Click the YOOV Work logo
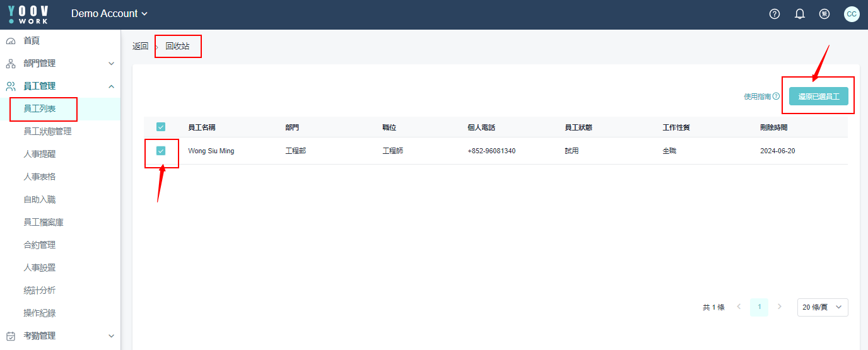The width and height of the screenshot is (868, 350). tap(28, 15)
